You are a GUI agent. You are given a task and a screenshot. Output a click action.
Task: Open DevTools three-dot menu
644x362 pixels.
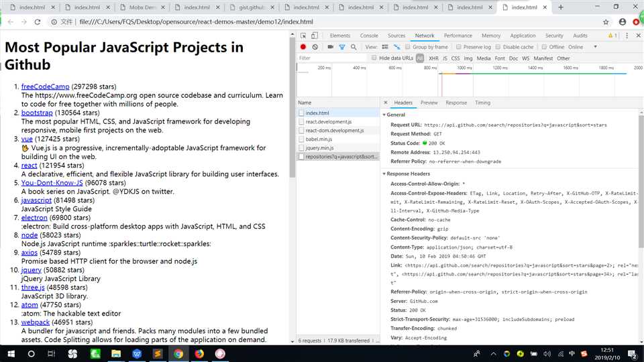tap(627, 36)
